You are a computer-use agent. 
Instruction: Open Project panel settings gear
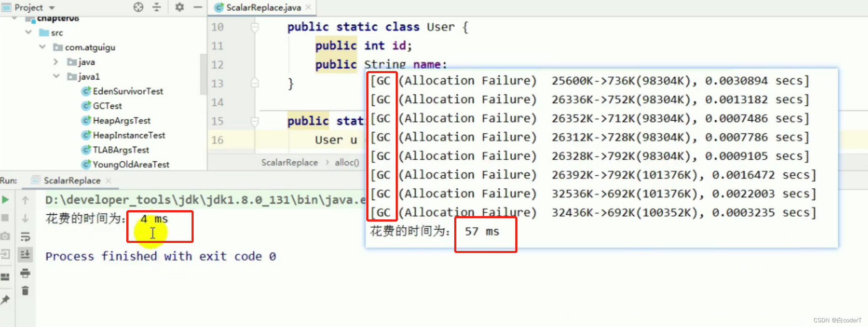point(180,7)
